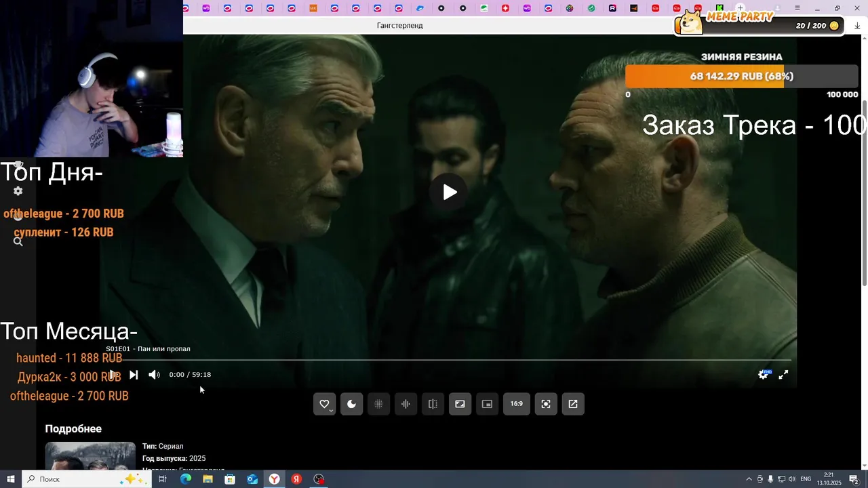Toggle the audio waveform button

pos(406,404)
